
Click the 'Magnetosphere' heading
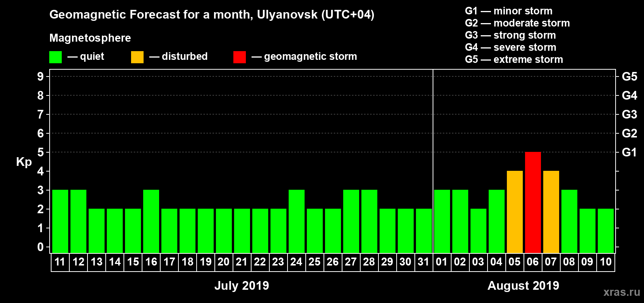pyautogui.click(x=90, y=38)
